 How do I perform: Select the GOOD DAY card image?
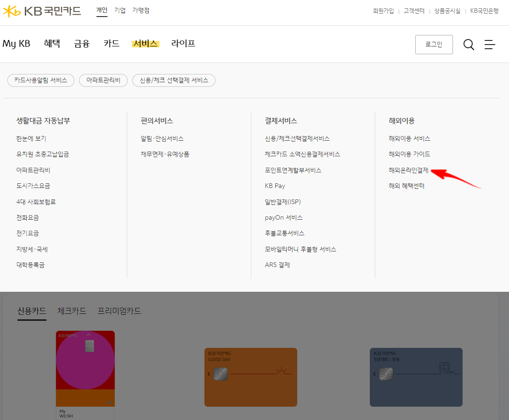click(x=251, y=377)
